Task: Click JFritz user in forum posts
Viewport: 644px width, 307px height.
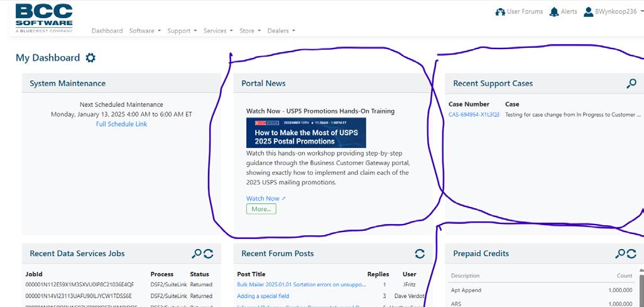Action: pyautogui.click(x=410, y=284)
